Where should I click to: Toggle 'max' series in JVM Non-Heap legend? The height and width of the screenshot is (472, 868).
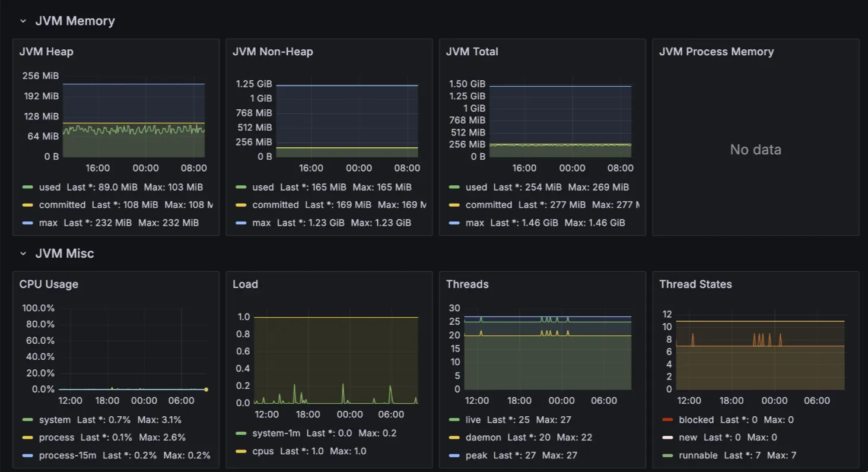pyautogui.click(x=261, y=223)
